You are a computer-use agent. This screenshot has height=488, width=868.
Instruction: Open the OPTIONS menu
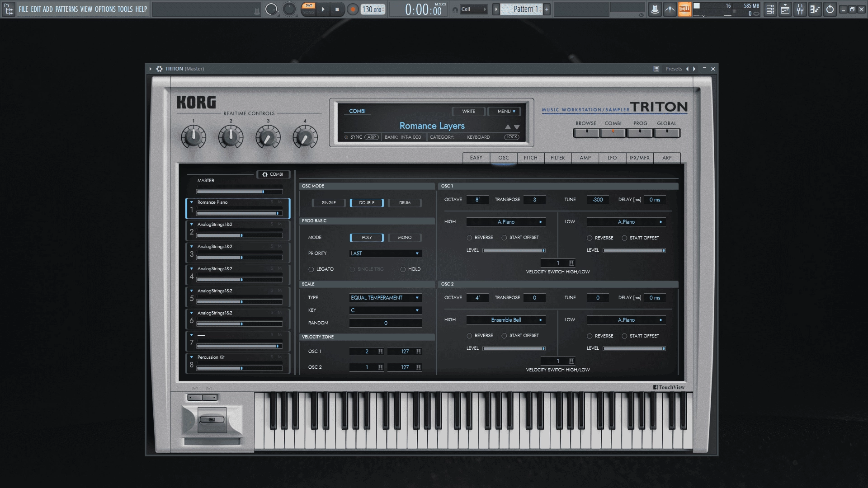click(x=105, y=9)
